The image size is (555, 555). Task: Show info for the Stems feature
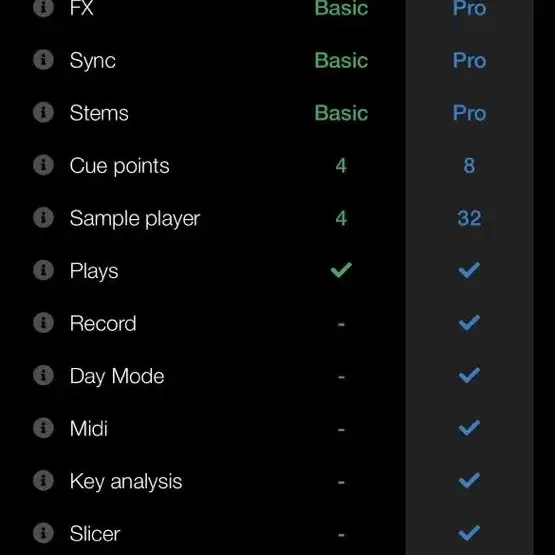tap(43, 112)
